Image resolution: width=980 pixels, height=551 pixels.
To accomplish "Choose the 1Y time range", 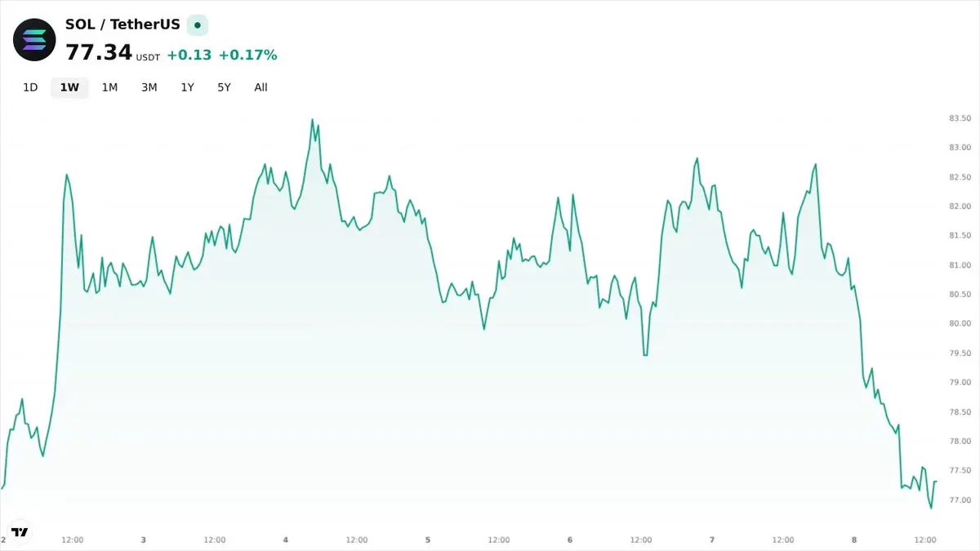I will pyautogui.click(x=188, y=87).
